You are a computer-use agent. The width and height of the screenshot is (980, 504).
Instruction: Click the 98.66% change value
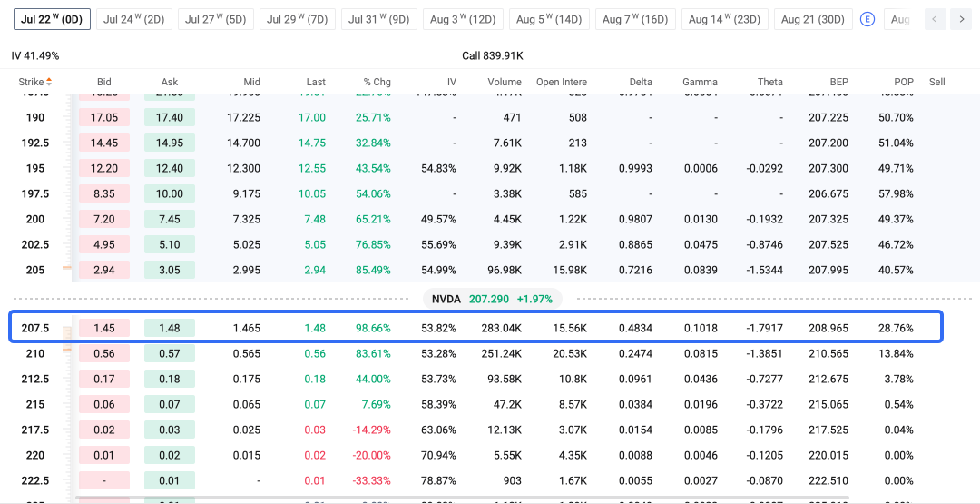tap(374, 329)
